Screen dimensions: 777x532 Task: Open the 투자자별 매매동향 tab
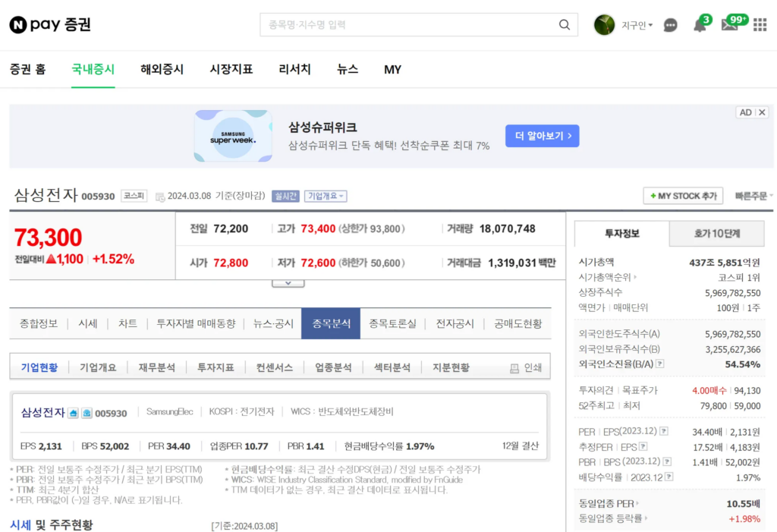196,324
